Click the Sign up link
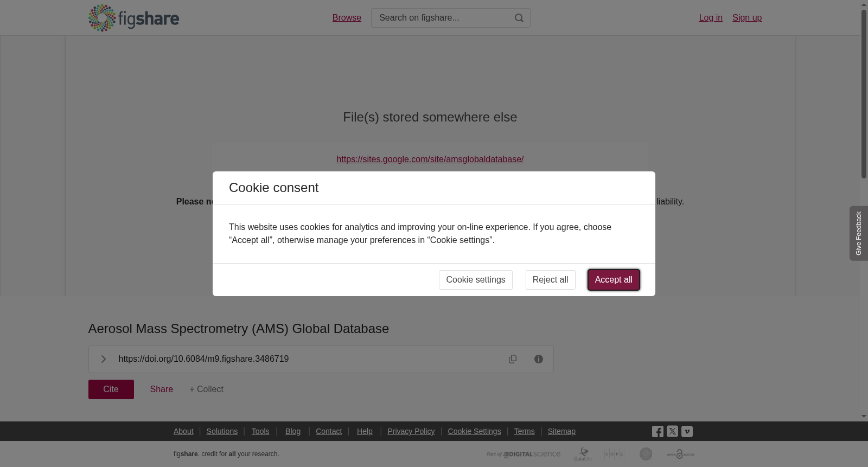Viewport: 868px width, 467px height. [x=747, y=18]
